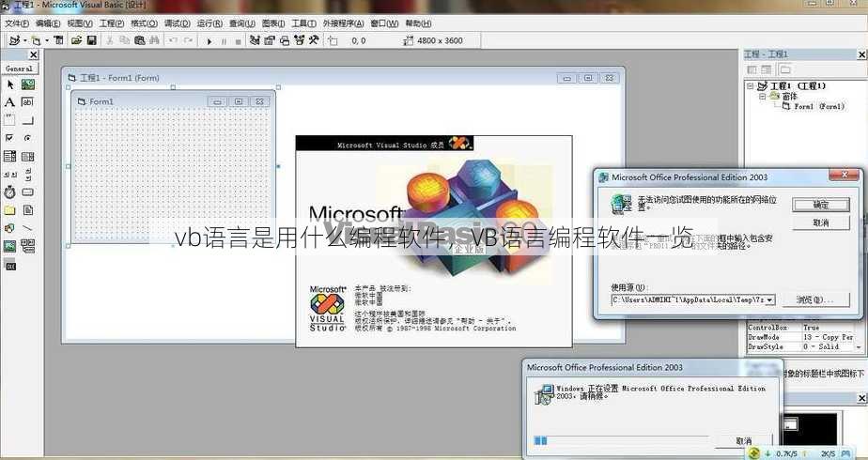Open Project Explorer from toolbar
Screen dimensions: 868x460
pyautogui.click(x=255, y=40)
